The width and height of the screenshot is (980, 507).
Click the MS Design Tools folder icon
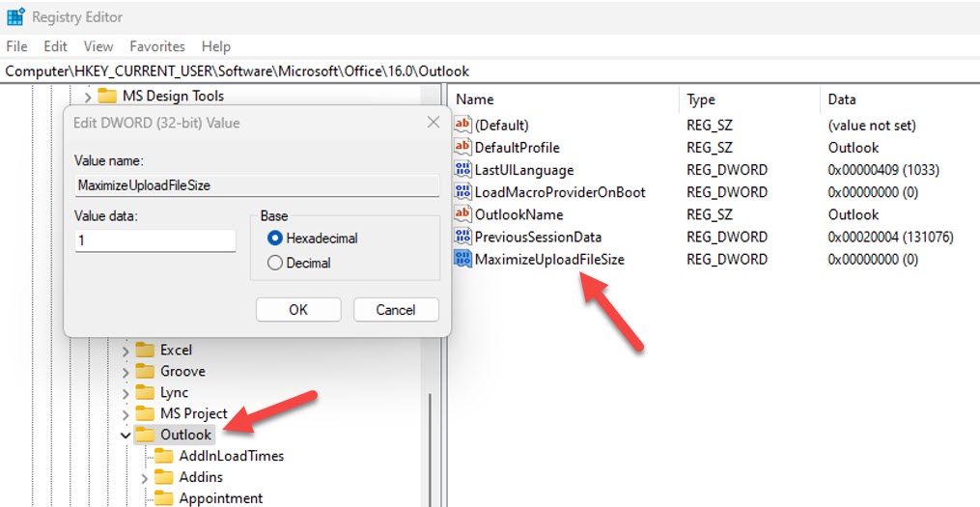pos(107,96)
